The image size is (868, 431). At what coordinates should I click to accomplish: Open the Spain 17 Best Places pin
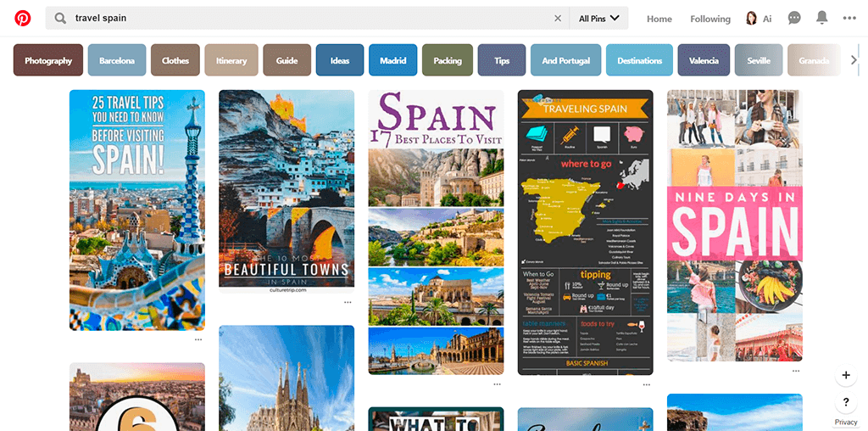pos(437,232)
